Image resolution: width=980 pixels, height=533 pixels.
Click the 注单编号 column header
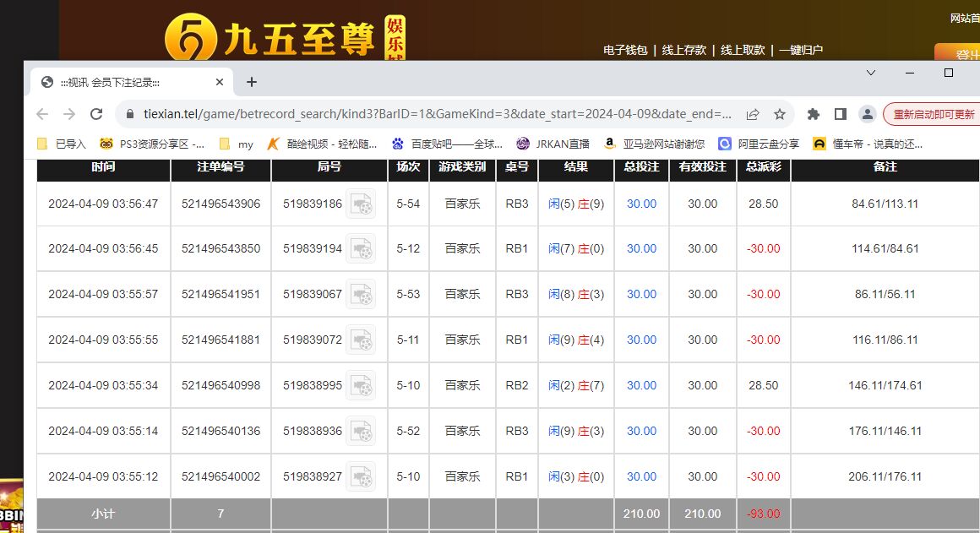[220, 167]
